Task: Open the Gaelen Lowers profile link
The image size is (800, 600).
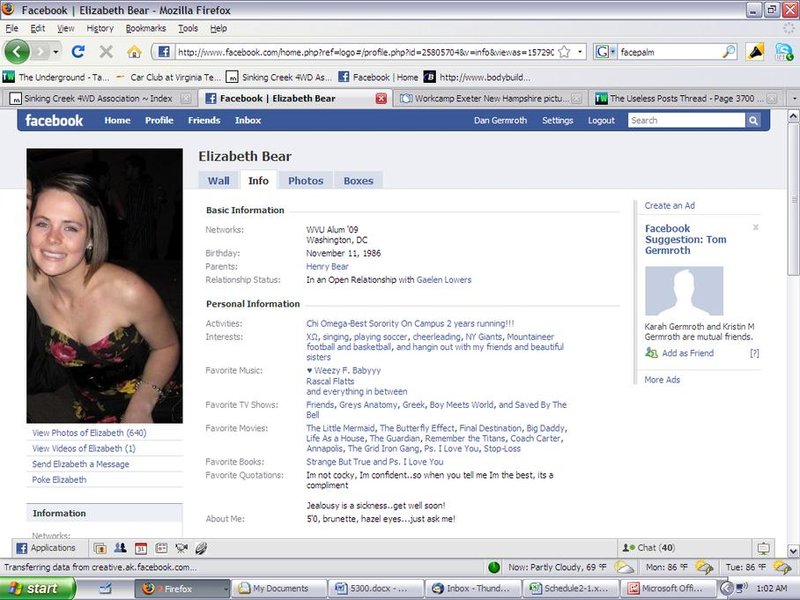Action: tap(444, 280)
